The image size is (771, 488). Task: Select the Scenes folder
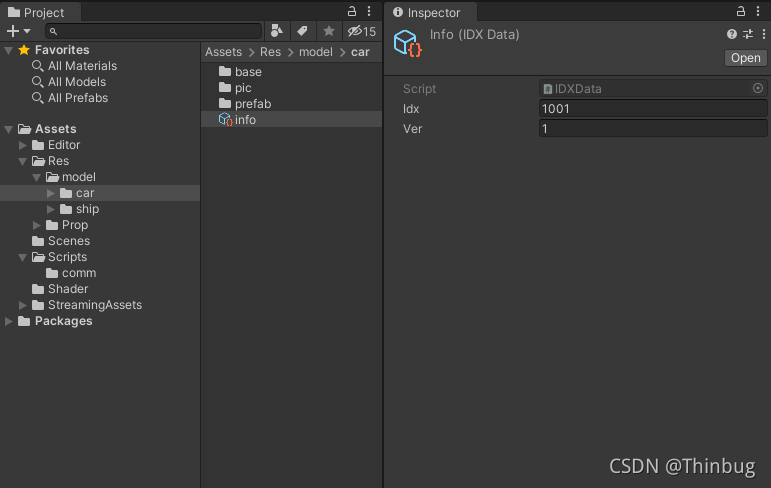pos(69,241)
